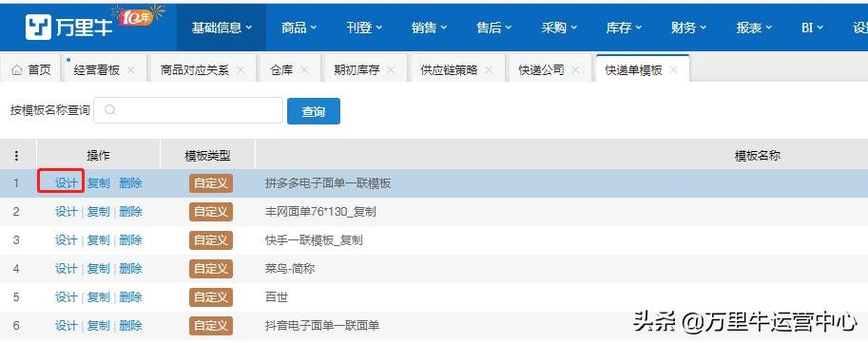Click 删除 for 拼多多电子面单一联模板
The height and width of the screenshot is (343, 868).
click(x=130, y=183)
